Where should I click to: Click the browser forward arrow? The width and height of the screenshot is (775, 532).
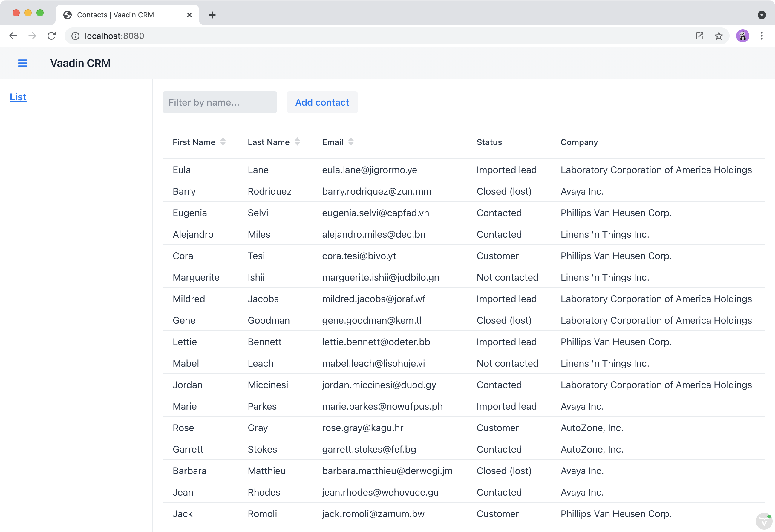(32, 36)
